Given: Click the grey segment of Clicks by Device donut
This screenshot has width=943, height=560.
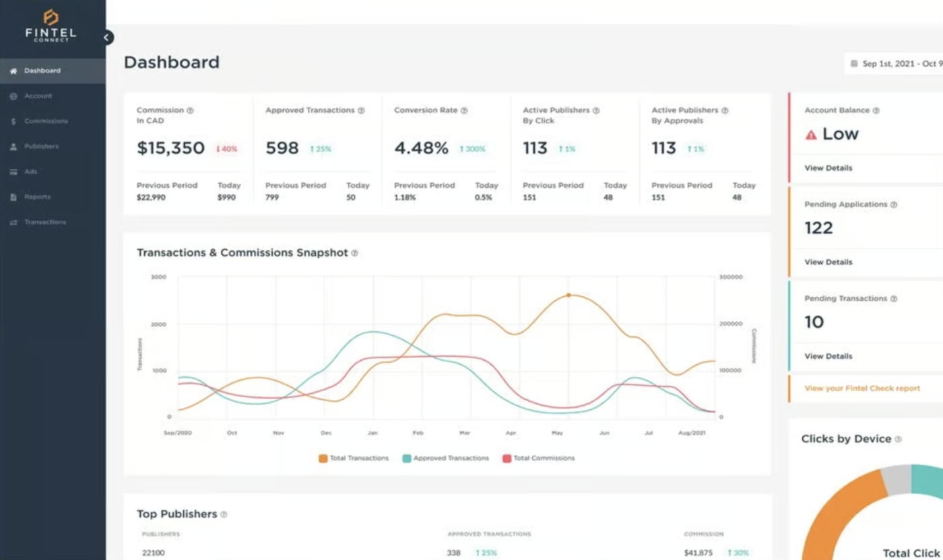Looking at the screenshot, I should click(897, 479).
